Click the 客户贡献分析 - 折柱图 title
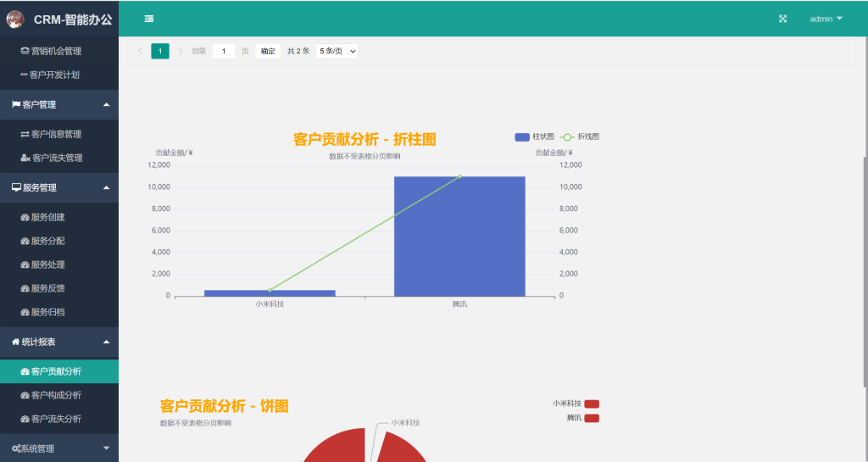The height and width of the screenshot is (462, 868). coord(364,139)
